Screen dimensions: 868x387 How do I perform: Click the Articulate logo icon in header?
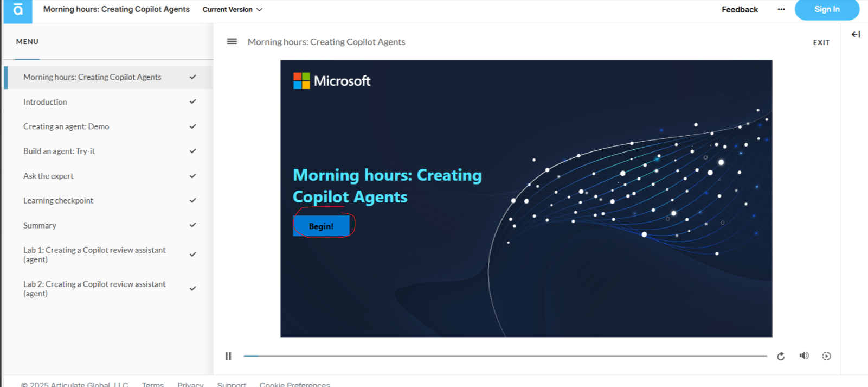coord(18,10)
